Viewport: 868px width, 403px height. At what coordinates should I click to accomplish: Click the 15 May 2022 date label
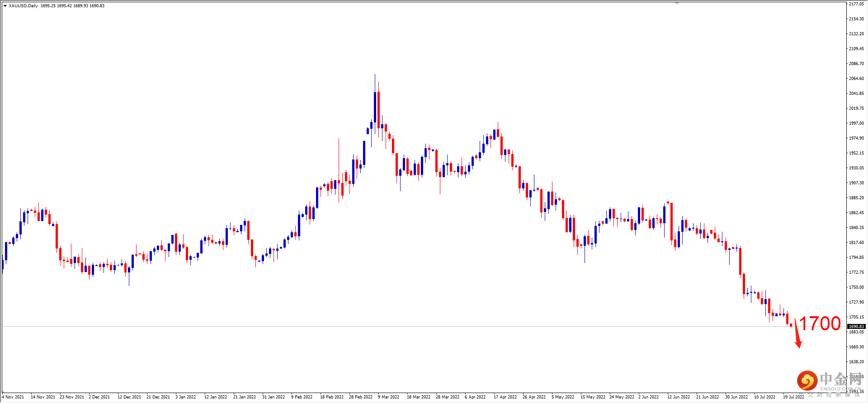pos(593,397)
